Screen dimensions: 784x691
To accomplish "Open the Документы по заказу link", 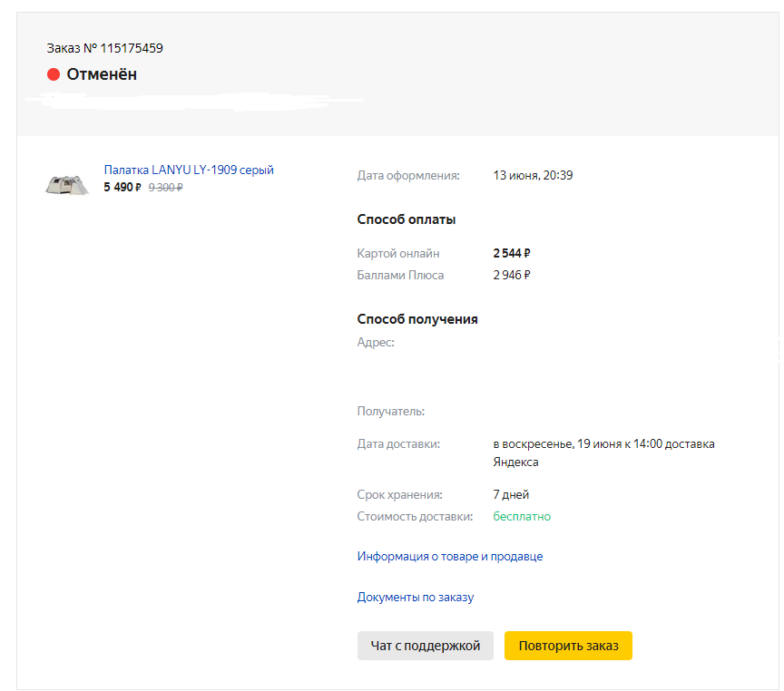I will 416,598.
